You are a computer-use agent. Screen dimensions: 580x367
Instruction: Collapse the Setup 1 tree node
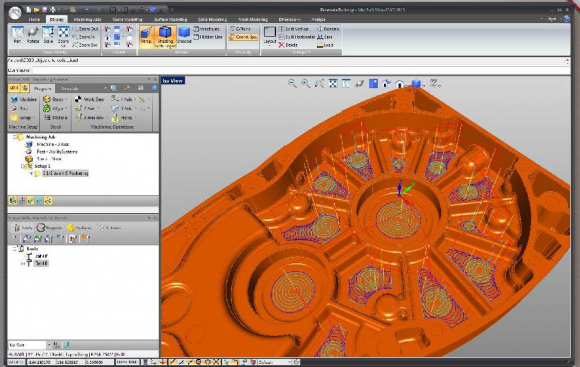tap(24, 166)
